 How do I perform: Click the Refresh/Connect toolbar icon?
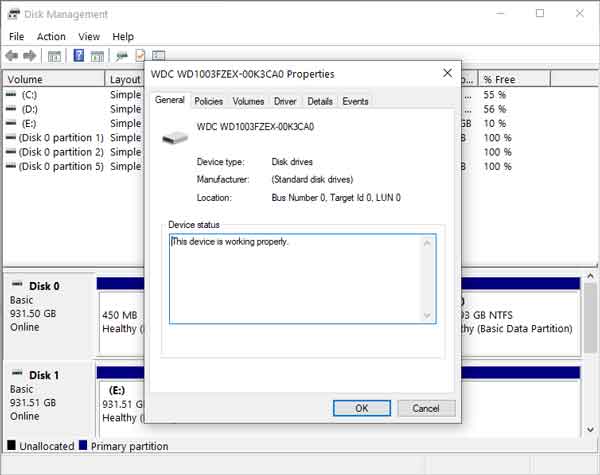pos(122,56)
